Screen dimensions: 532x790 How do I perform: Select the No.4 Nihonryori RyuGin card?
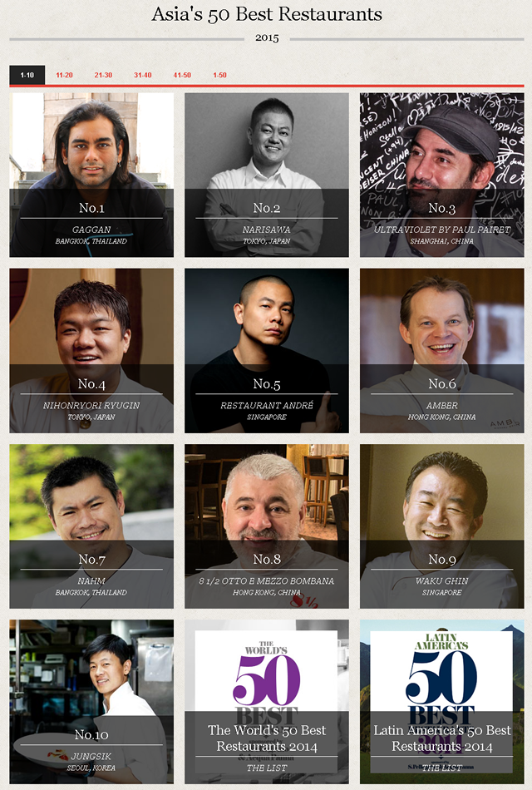(x=91, y=351)
